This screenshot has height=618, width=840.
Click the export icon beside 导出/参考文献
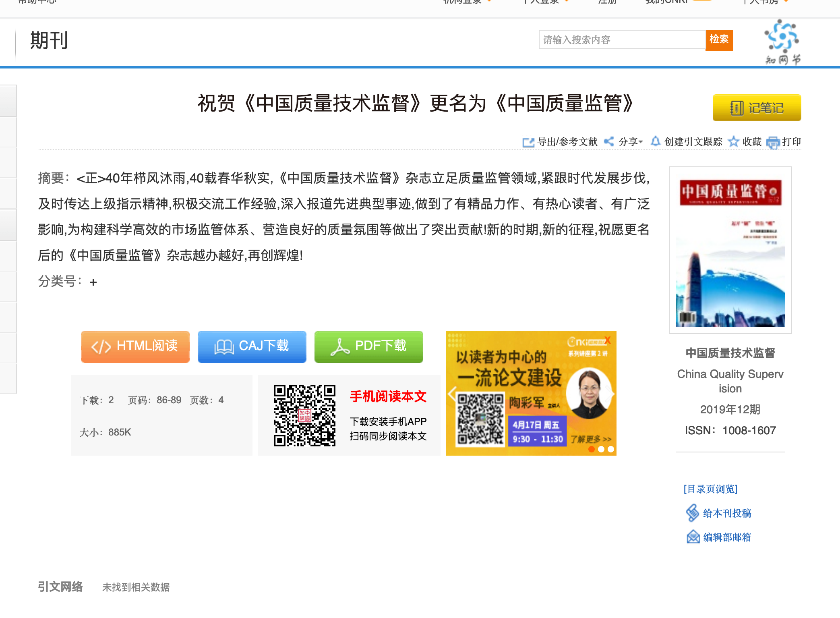point(528,142)
